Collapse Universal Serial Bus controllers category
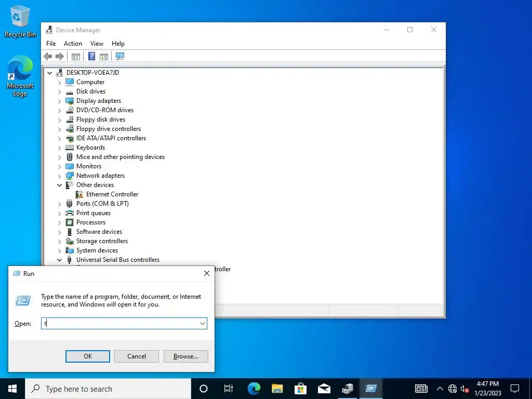Screen dimensions: 532x399 click(x=59, y=260)
